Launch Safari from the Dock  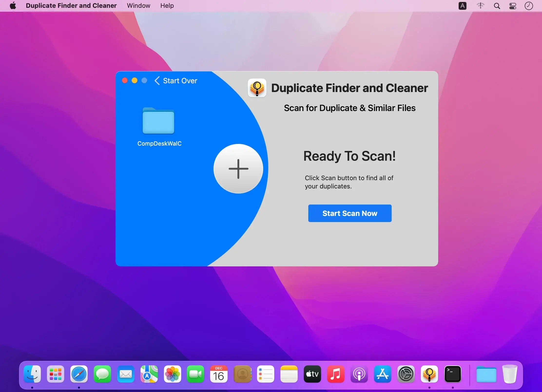[x=79, y=374]
